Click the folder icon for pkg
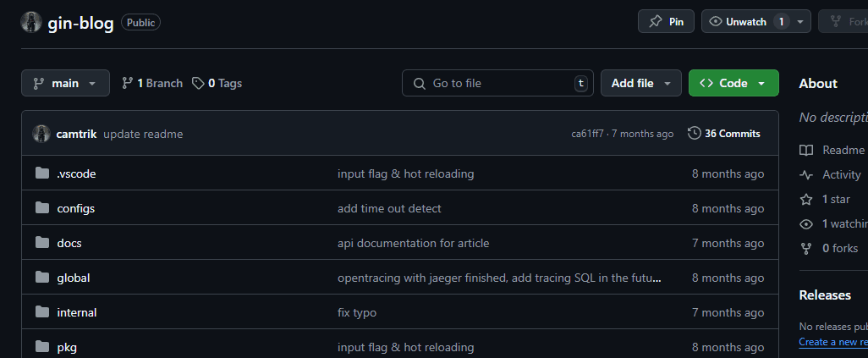The width and height of the screenshot is (868, 358). (x=42, y=347)
